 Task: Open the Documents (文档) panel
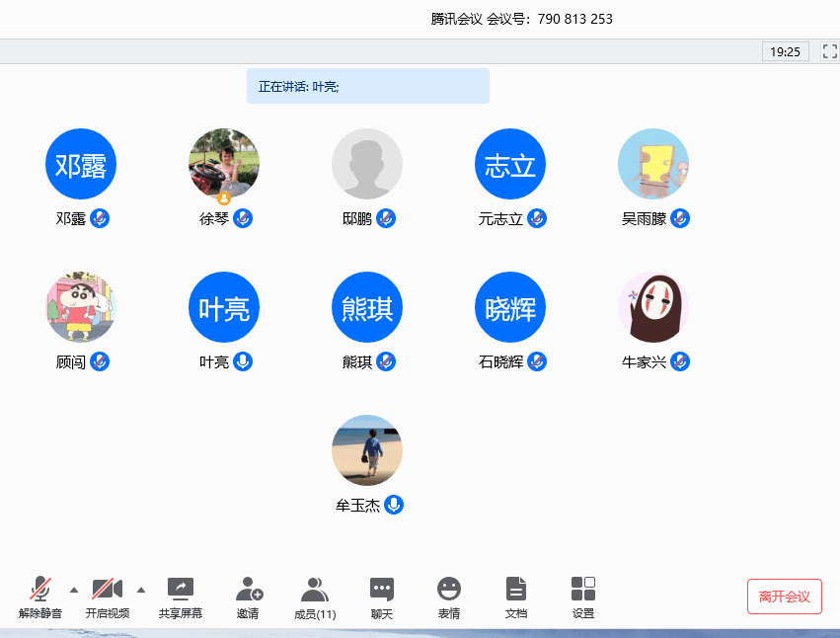(516, 591)
